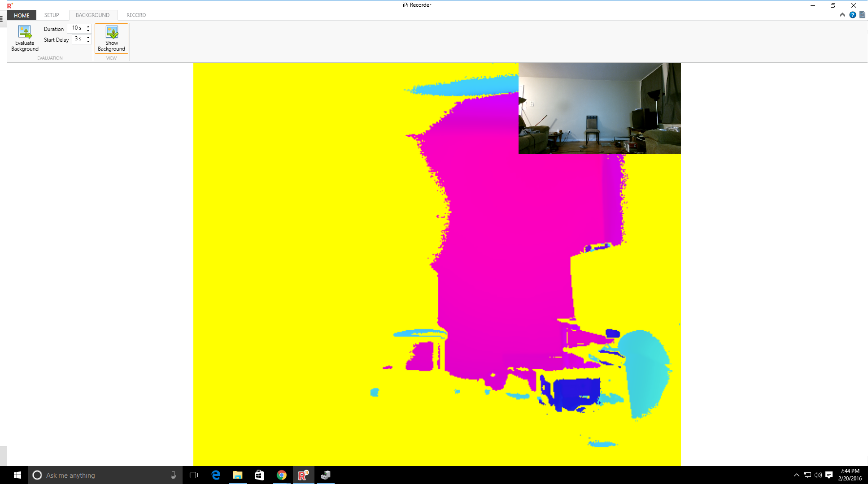Go to the RECORD tab

click(136, 15)
